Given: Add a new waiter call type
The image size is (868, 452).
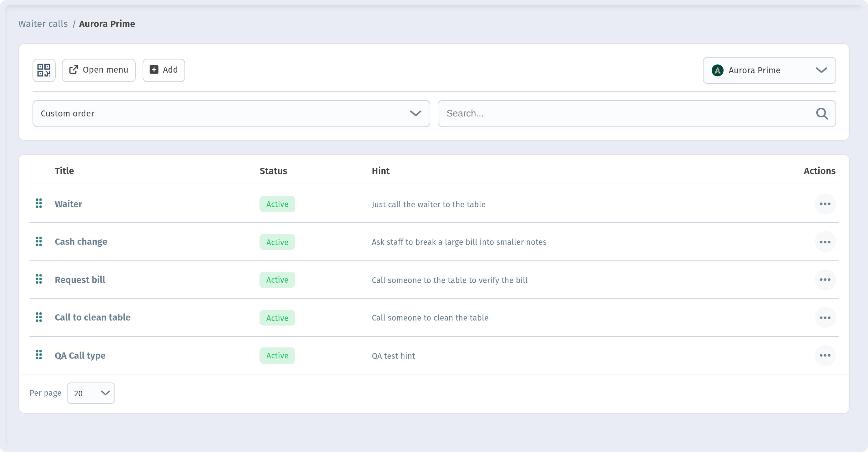Looking at the screenshot, I should (164, 70).
